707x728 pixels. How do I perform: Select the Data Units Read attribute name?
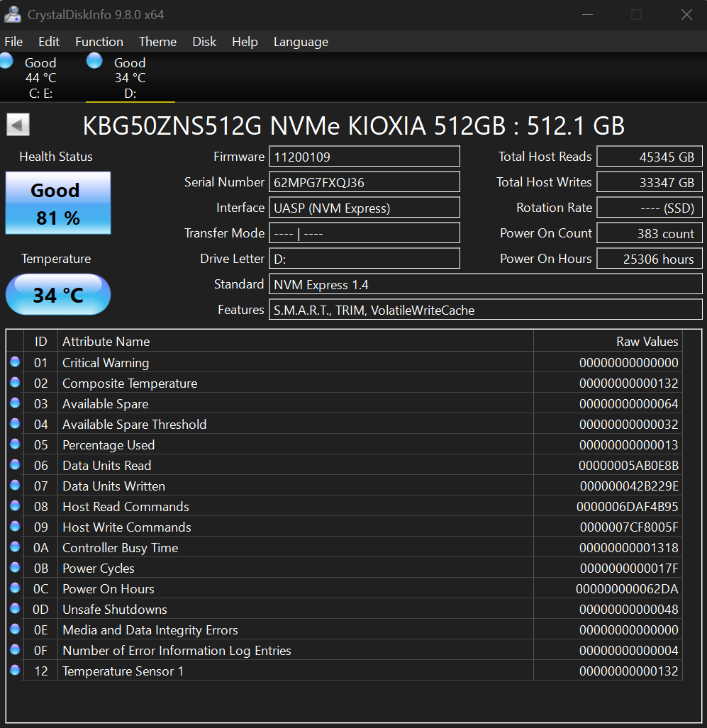pyautogui.click(x=107, y=465)
